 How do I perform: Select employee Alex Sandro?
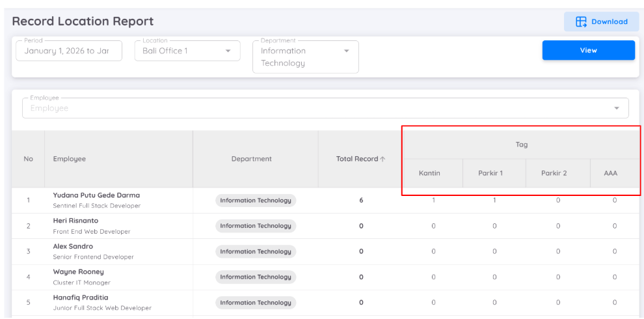pos(73,246)
